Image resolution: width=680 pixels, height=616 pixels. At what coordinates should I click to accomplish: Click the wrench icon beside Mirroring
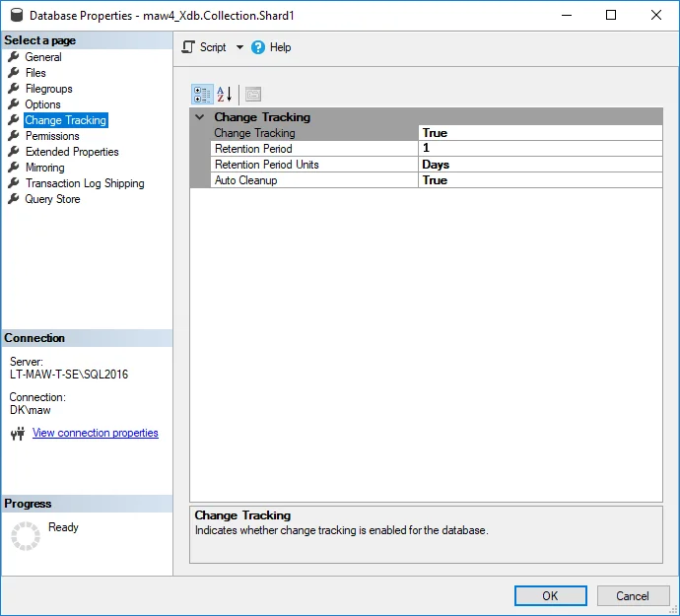click(14, 167)
